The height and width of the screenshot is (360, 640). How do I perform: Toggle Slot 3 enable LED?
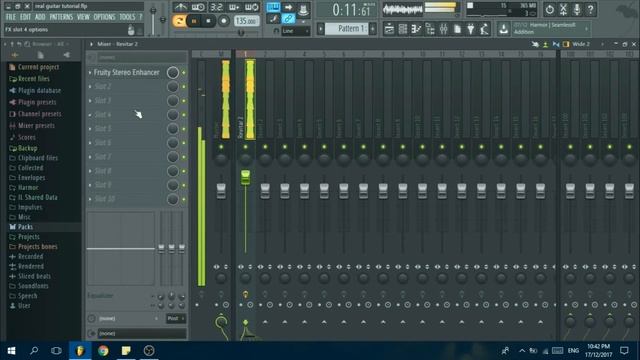184,101
